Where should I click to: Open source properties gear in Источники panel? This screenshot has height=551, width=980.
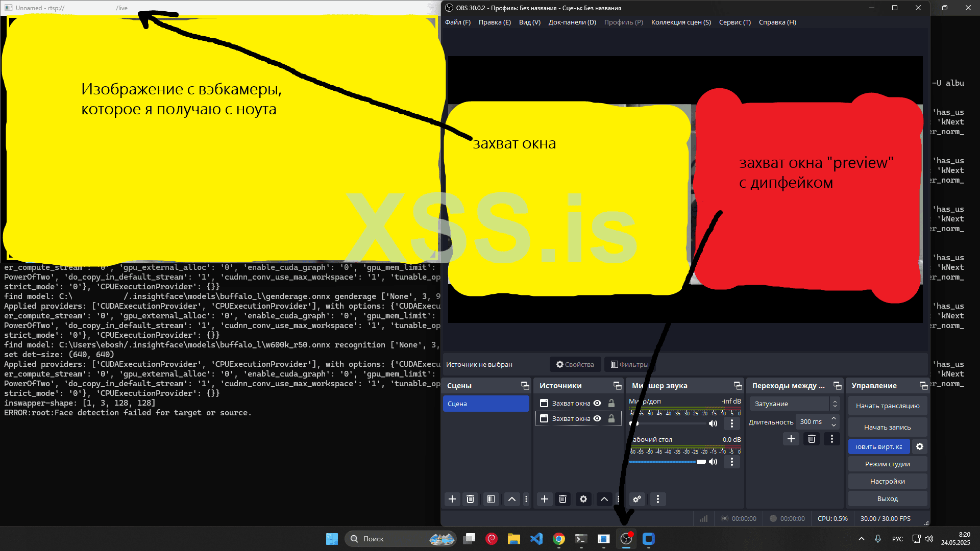tap(583, 499)
